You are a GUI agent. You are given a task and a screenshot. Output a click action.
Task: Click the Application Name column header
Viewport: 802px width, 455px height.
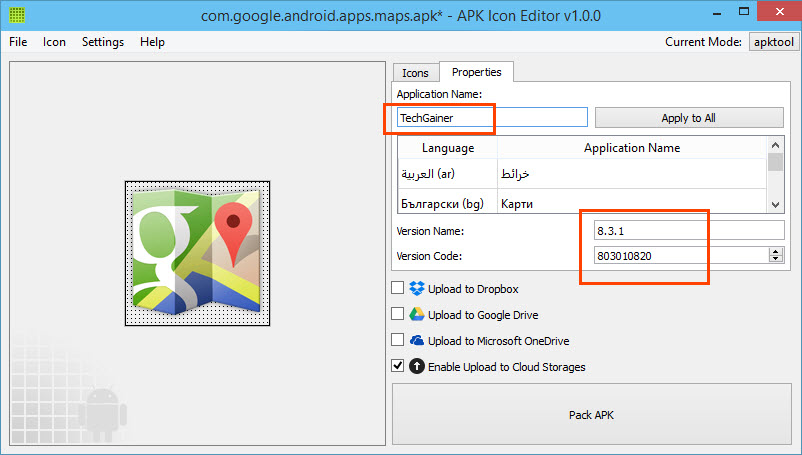(x=632, y=148)
